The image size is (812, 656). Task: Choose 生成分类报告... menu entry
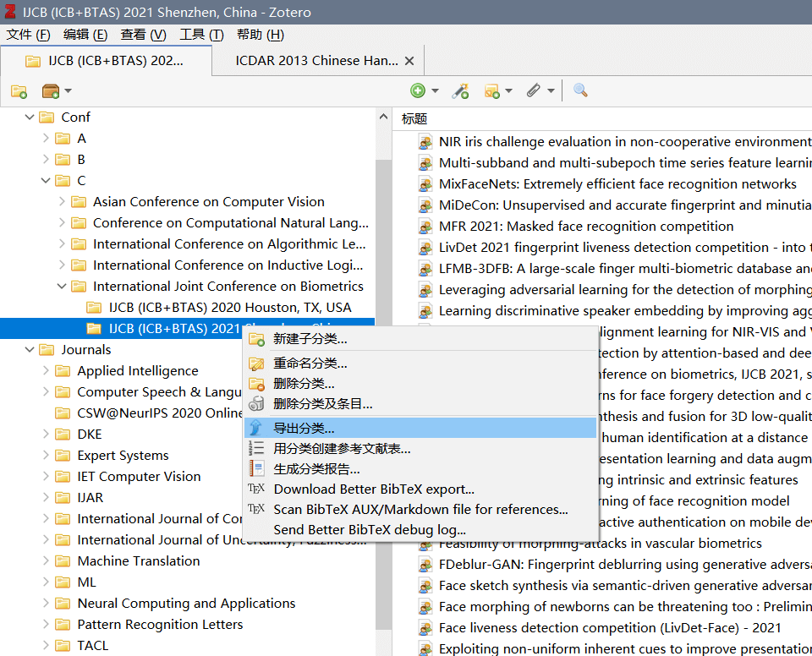pyautogui.click(x=420, y=469)
